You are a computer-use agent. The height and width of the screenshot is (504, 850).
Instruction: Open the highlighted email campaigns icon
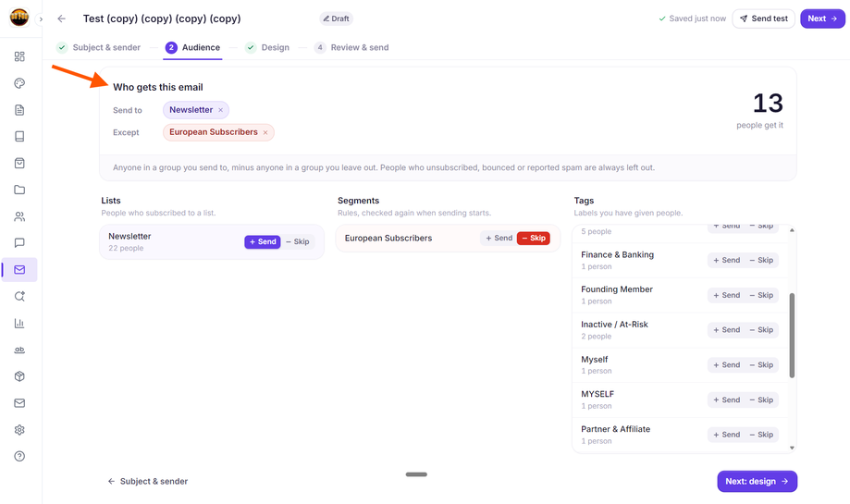(19, 269)
